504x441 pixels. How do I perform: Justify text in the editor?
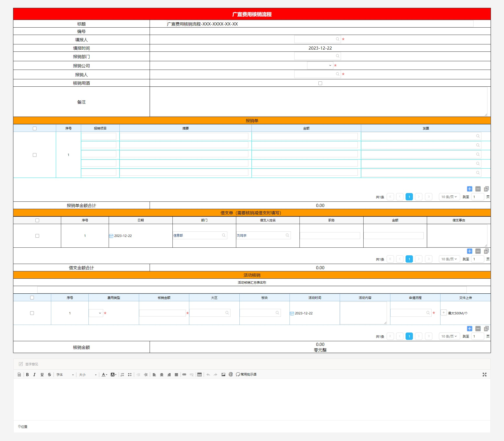176,375
